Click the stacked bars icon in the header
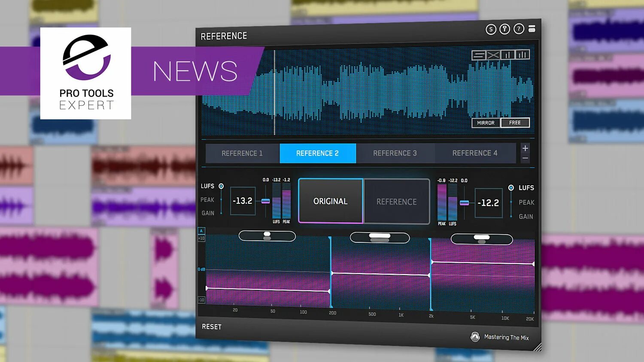 coord(532,28)
